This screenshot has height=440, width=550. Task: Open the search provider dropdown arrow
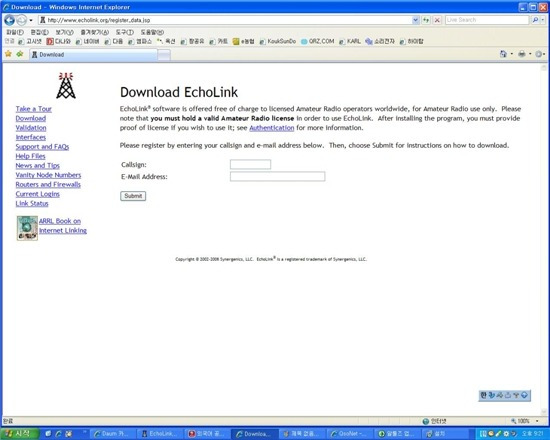(542, 20)
